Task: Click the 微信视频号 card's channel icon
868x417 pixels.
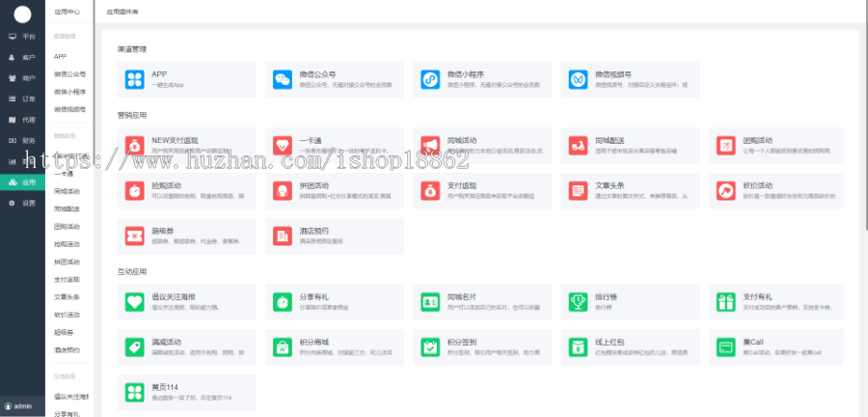Action: (x=578, y=80)
